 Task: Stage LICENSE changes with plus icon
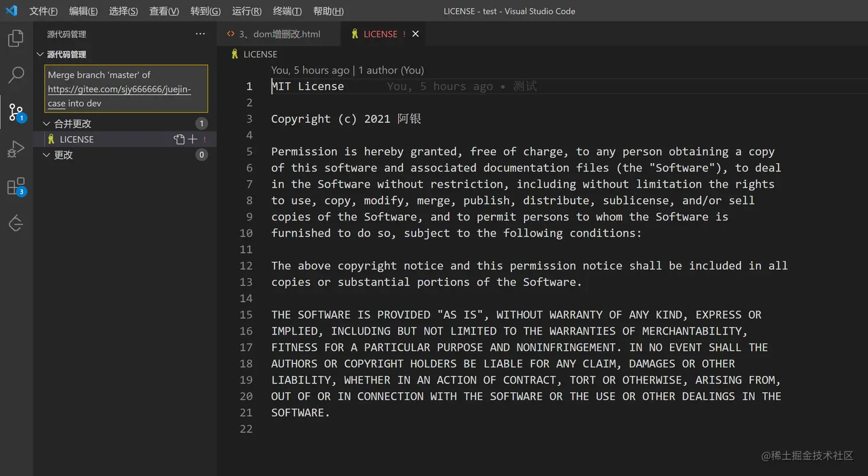click(192, 139)
